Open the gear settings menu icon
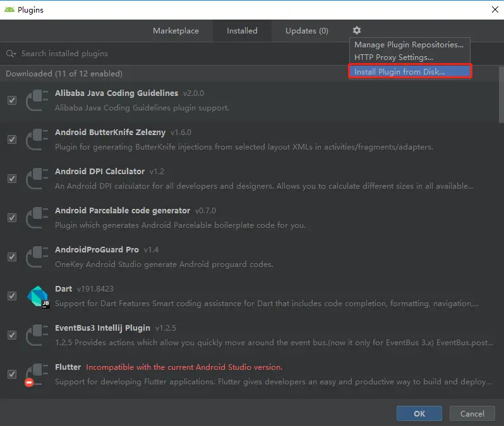This screenshot has width=504, height=426. point(356,30)
